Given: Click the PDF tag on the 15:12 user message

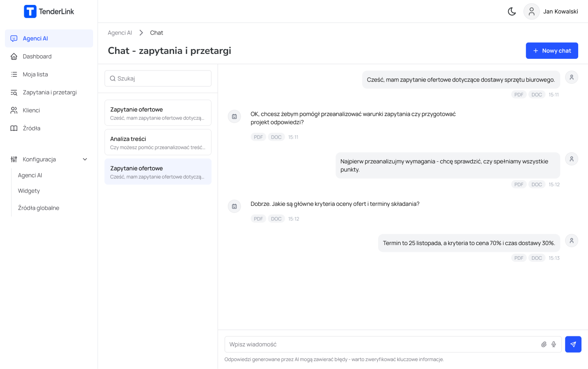Looking at the screenshot, I should (519, 184).
